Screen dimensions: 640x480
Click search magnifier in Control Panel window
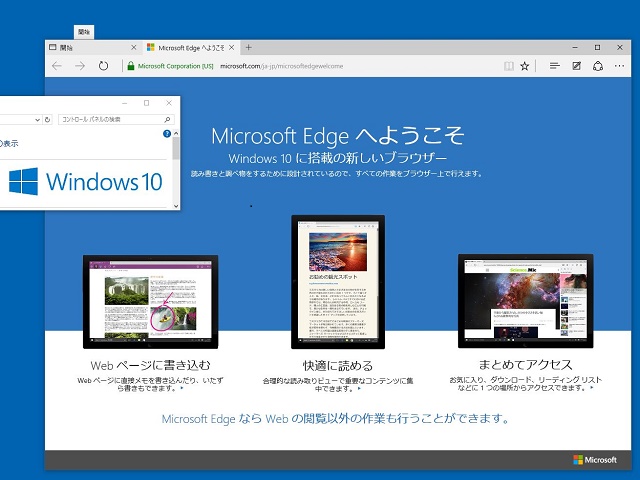(x=167, y=119)
